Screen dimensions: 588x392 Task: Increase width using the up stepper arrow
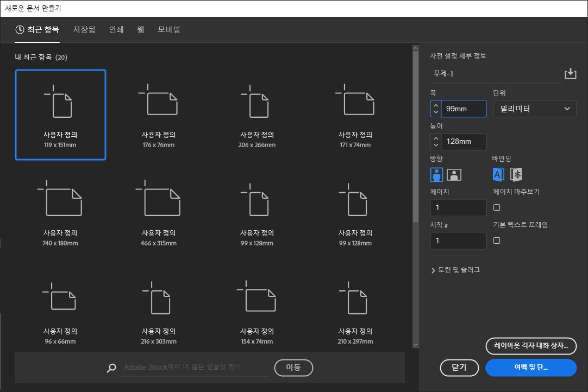pyautogui.click(x=435, y=105)
